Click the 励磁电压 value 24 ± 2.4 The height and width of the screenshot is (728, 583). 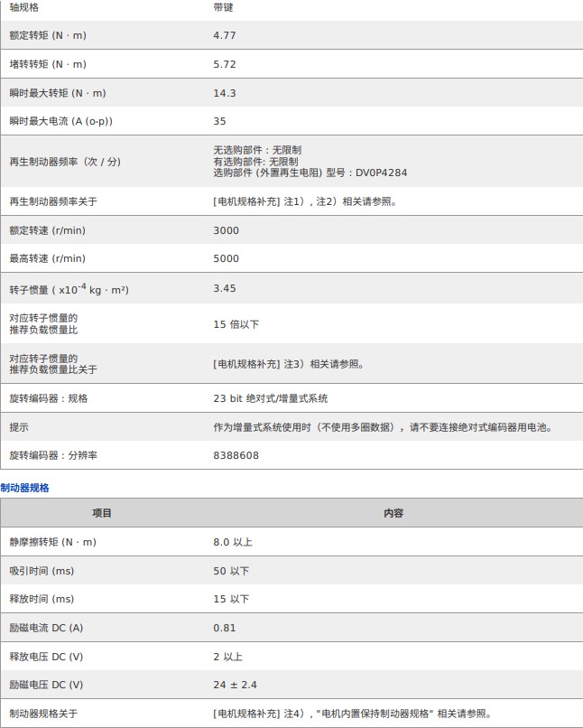point(235,685)
